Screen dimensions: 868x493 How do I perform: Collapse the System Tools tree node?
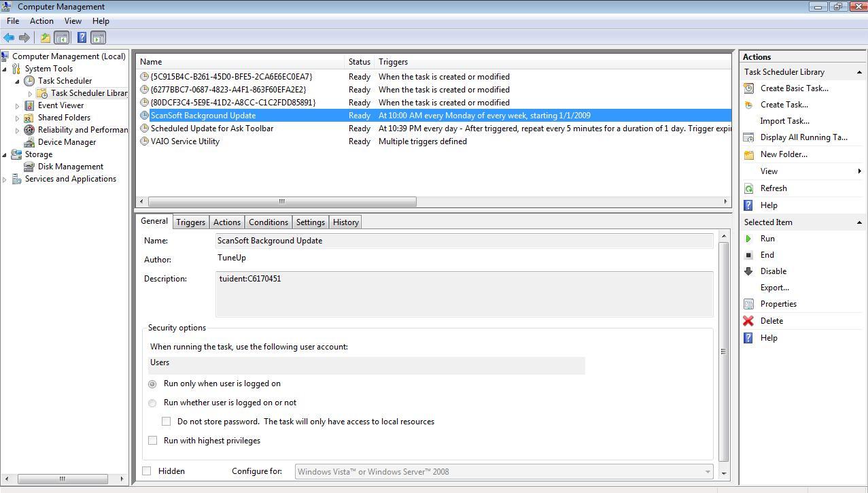click(5, 69)
